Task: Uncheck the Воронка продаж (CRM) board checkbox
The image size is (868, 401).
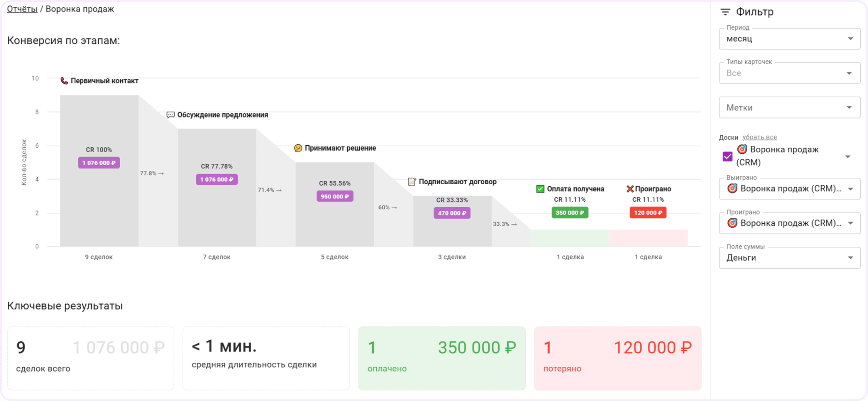Action: click(x=728, y=156)
